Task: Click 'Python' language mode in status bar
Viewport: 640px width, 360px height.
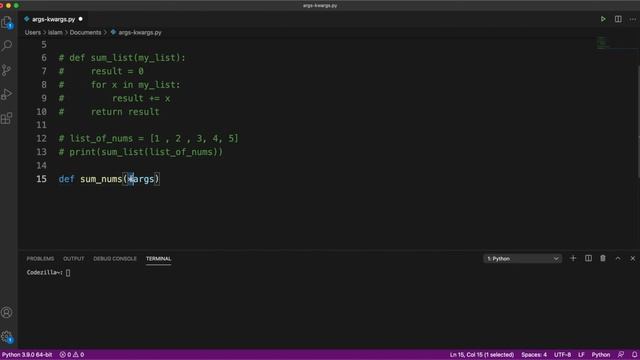Action: tap(601, 355)
